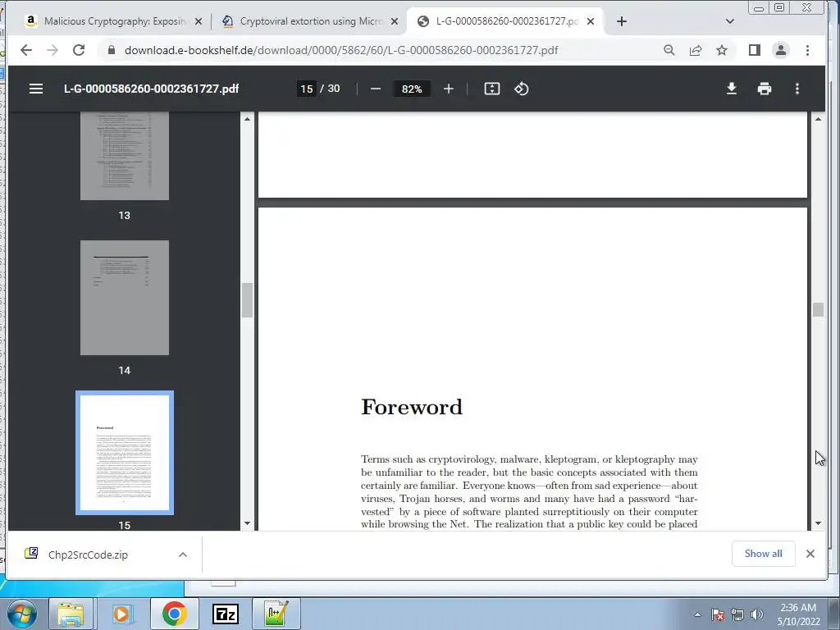The image size is (840, 630).
Task: Click the PDF filename title in toolbar
Action: pyautogui.click(x=151, y=89)
